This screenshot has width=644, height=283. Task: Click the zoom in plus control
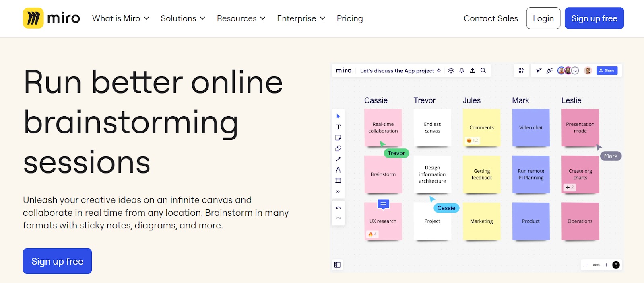click(606, 265)
